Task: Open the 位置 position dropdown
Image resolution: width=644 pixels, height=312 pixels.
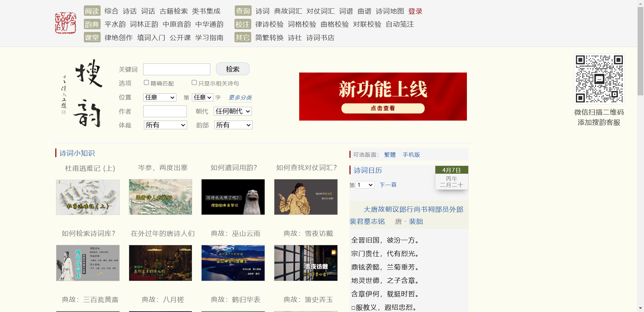Action: click(x=159, y=97)
